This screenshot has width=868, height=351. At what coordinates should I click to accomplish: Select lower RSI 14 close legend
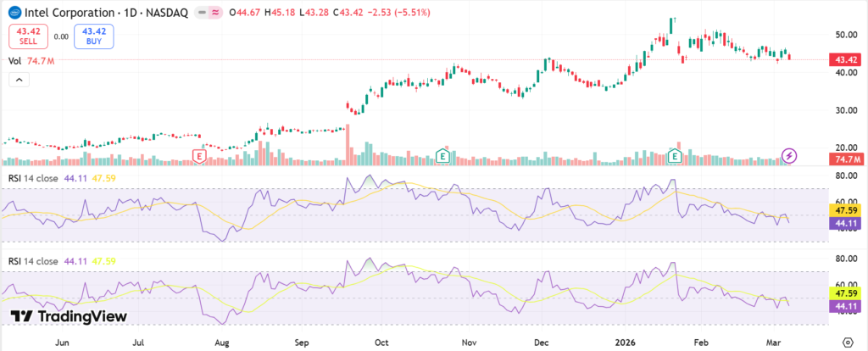click(x=37, y=261)
